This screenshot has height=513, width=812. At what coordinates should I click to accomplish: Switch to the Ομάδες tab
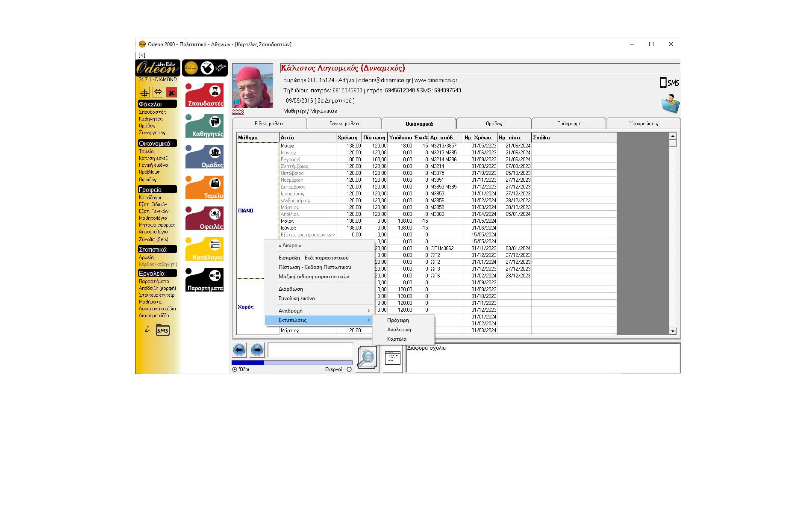point(494,124)
